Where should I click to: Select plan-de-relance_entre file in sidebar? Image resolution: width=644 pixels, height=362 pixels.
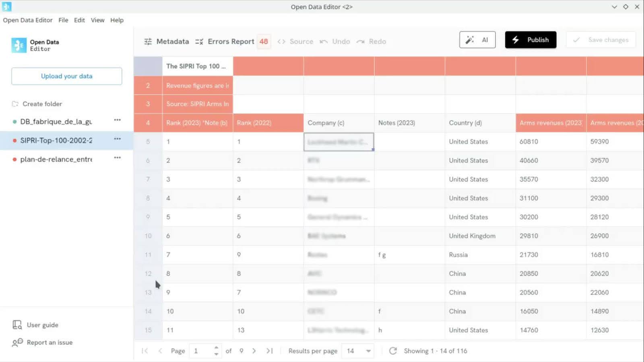(56, 159)
